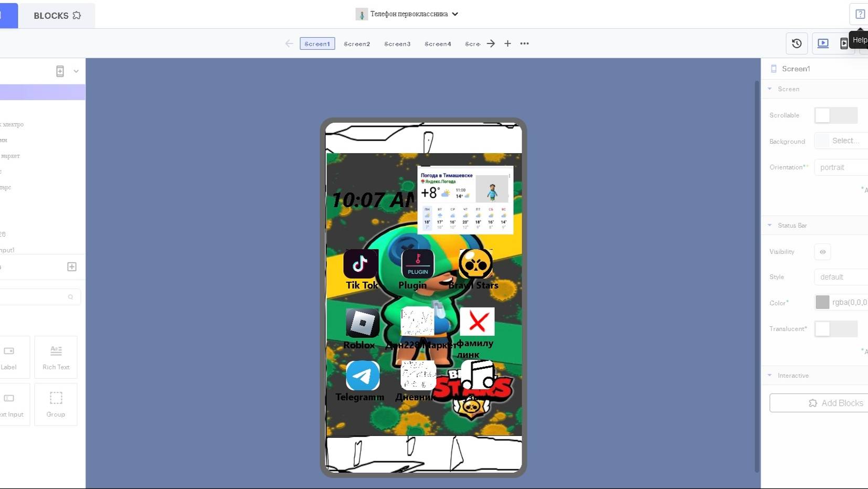
Task: Click the Status Bar color swatch
Action: (x=822, y=302)
